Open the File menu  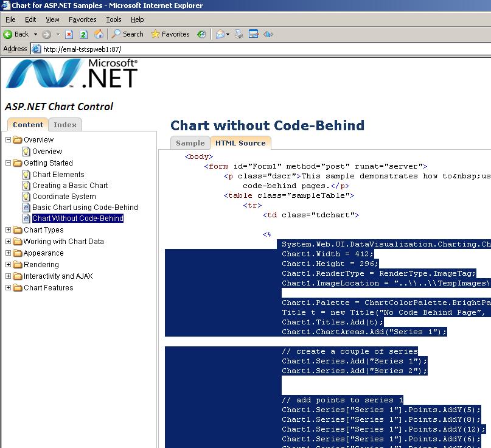pyautogui.click(x=10, y=19)
